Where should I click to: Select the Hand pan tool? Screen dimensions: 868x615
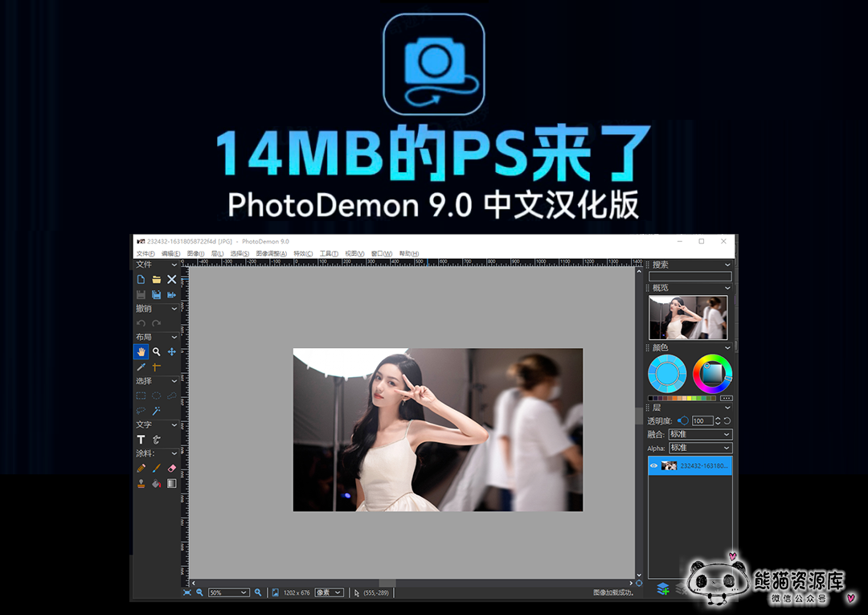pos(141,351)
